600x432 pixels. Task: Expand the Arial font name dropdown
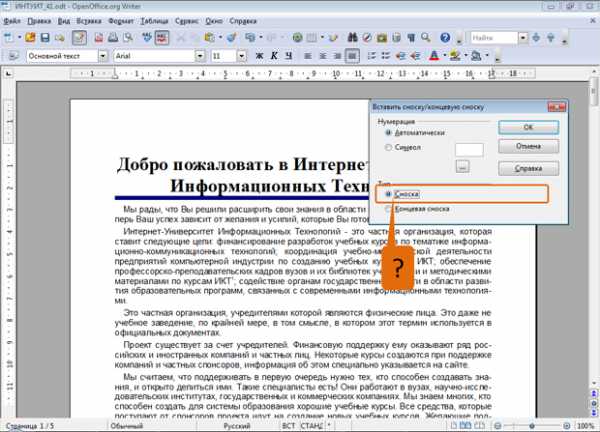[200, 56]
